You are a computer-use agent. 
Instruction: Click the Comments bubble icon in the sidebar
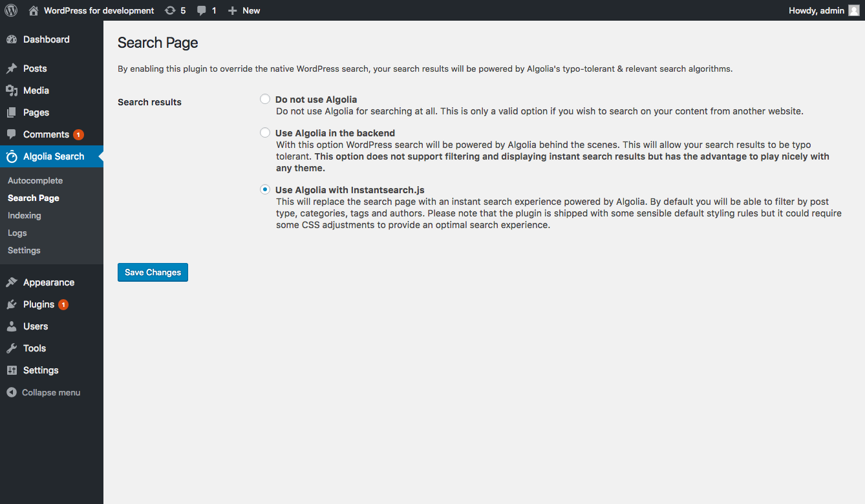click(12, 134)
